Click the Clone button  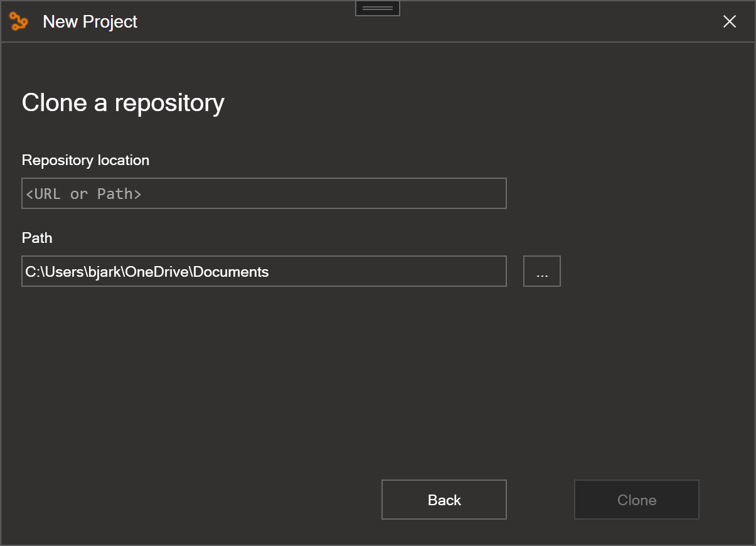pos(637,500)
